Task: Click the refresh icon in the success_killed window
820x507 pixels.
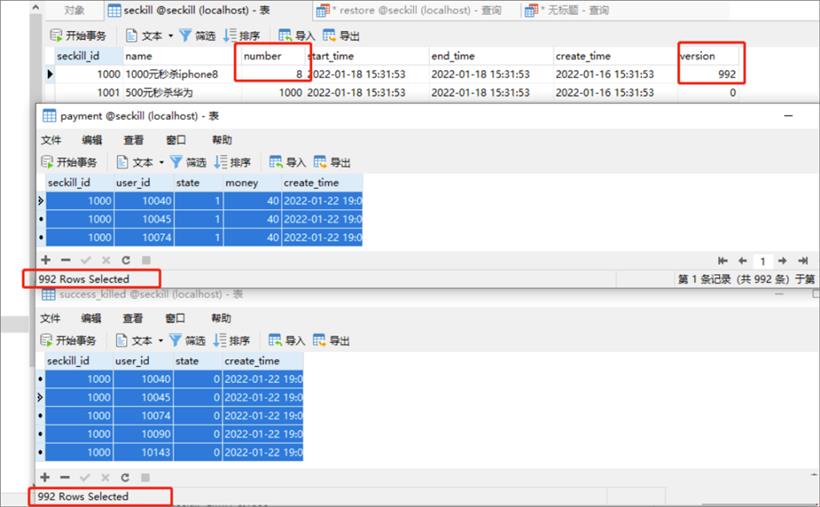Action: [125, 477]
